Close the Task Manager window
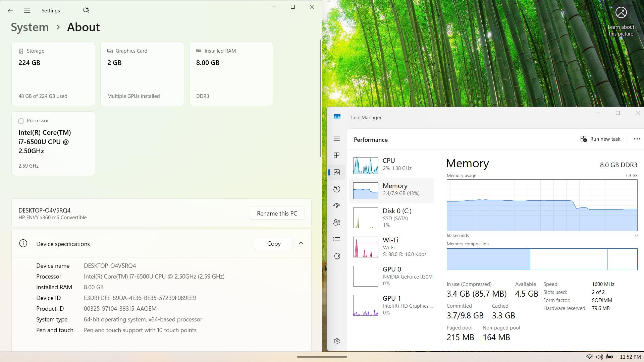644x362 pixels. click(x=637, y=113)
